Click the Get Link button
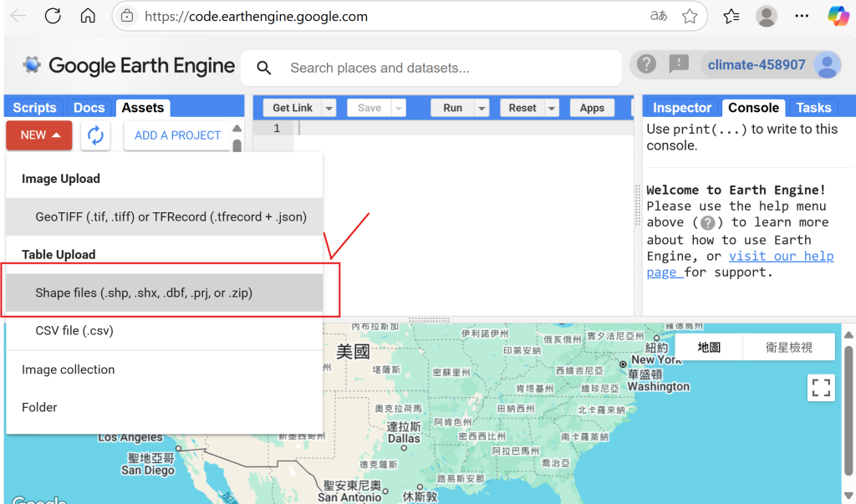This screenshot has height=504, width=856. 293,108
